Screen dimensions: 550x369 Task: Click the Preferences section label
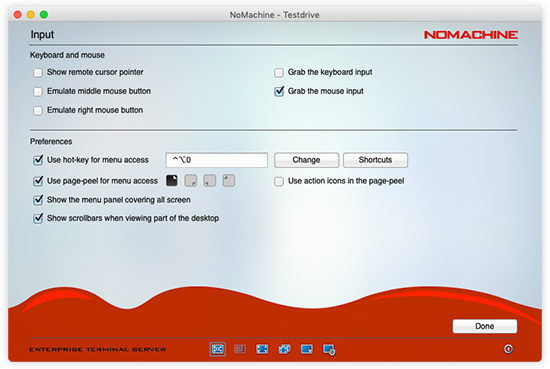51,141
